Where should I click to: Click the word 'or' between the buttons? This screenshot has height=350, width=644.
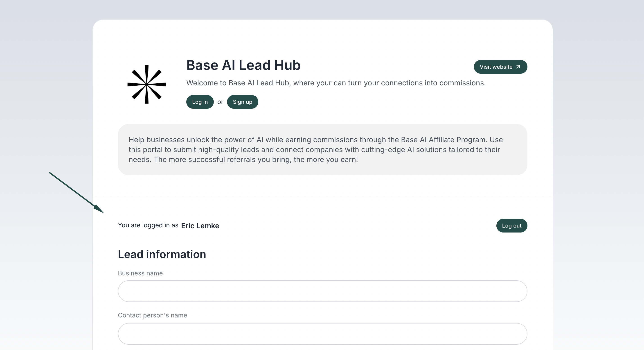(220, 102)
